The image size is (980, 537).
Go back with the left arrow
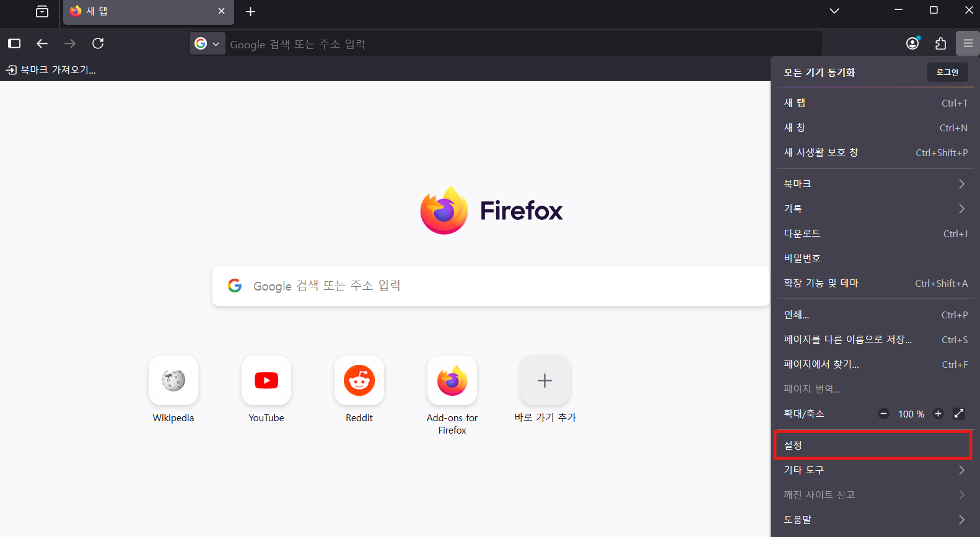[x=42, y=43]
